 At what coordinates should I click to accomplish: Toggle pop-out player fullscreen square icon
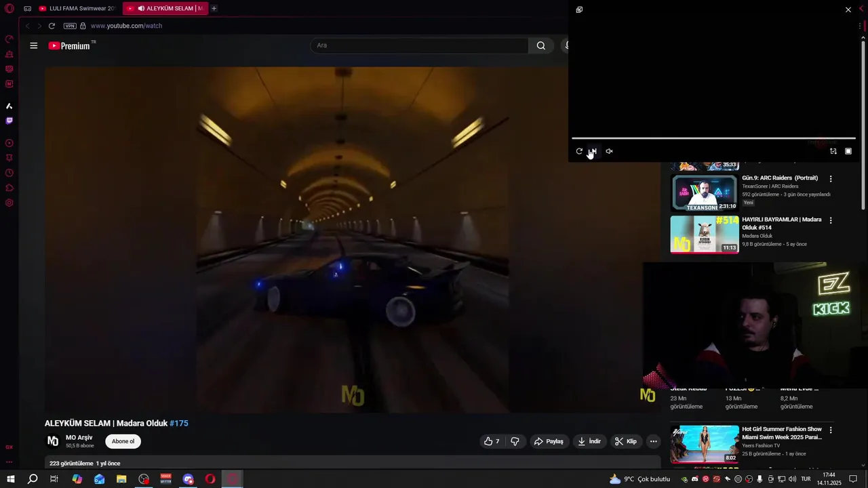click(848, 151)
